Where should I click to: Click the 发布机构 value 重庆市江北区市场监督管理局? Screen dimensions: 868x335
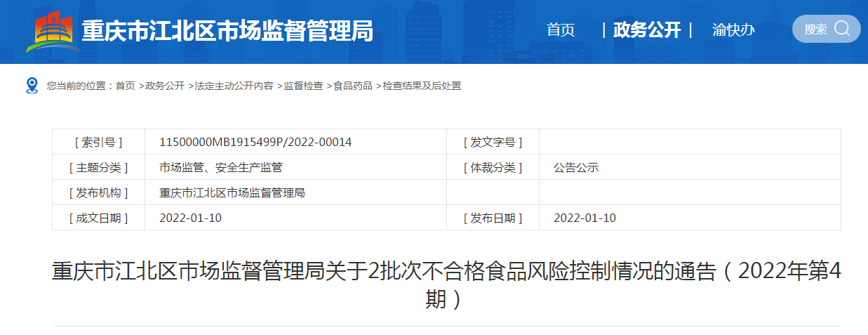[232, 192]
